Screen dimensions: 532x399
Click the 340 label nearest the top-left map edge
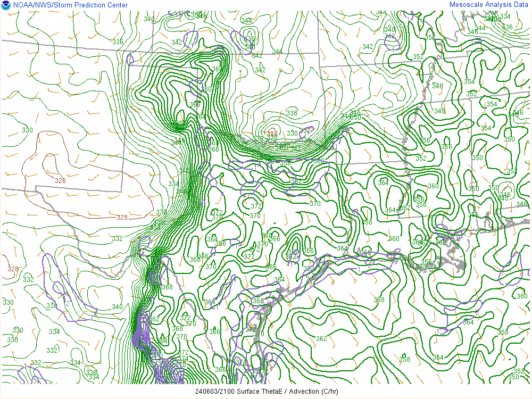tap(149, 19)
